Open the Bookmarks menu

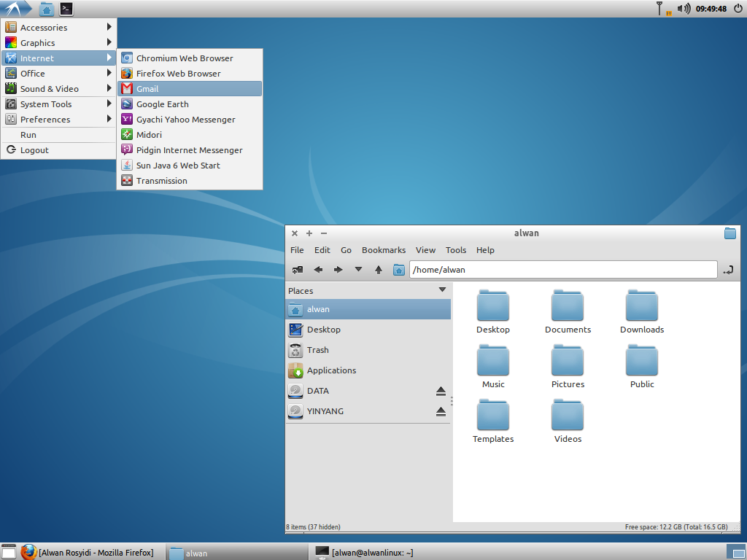[x=384, y=250]
